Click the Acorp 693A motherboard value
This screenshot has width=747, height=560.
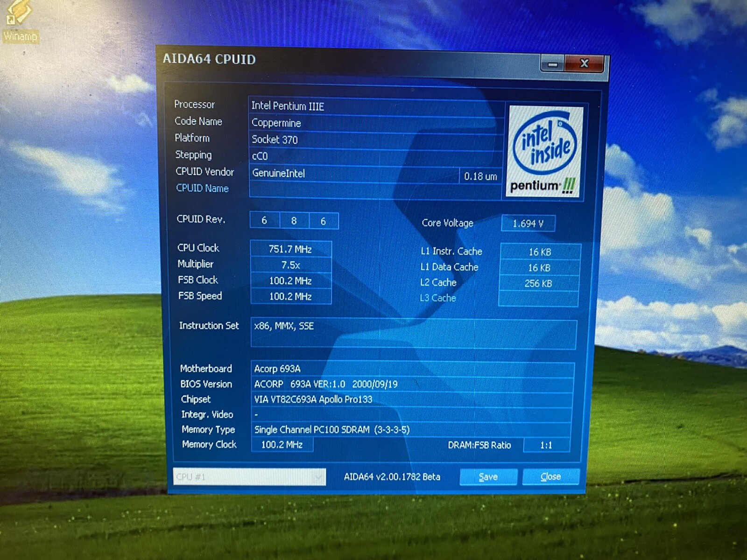click(413, 369)
